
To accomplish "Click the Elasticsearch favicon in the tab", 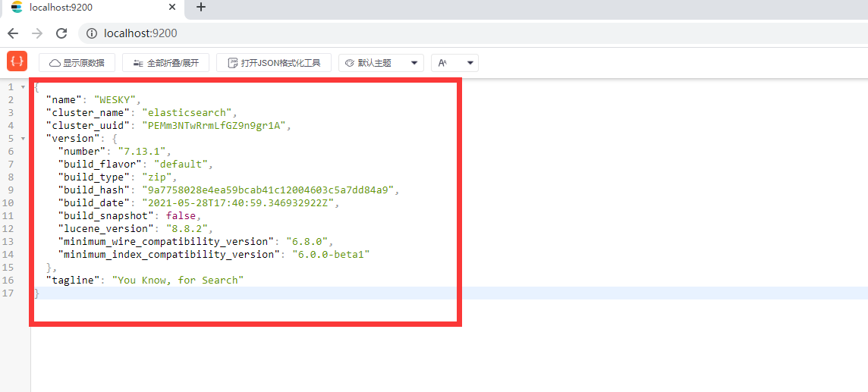I will tap(17, 7).
